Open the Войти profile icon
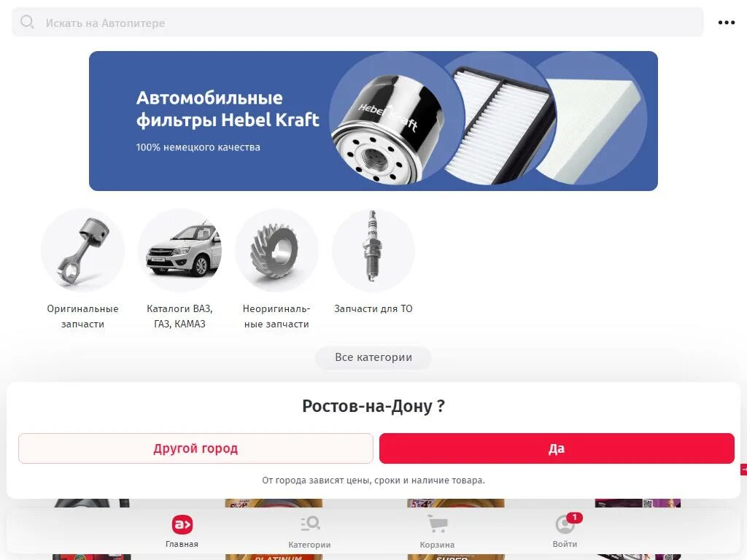Image resolution: width=747 pixels, height=560 pixels. [565, 524]
